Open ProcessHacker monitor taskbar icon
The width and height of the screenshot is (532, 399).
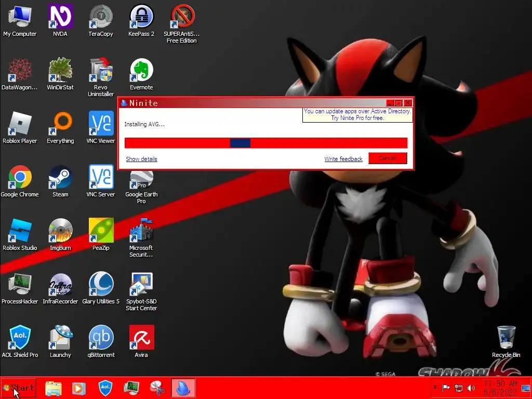tap(131, 388)
